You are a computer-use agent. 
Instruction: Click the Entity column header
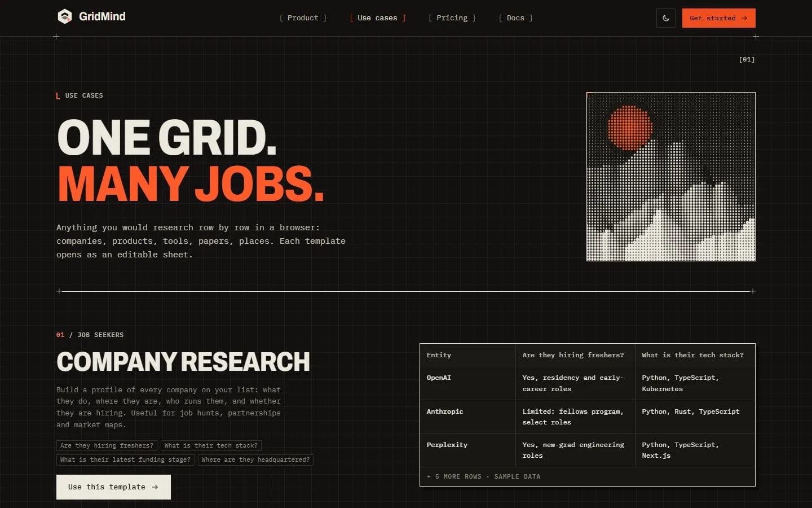click(x=467, y=355)
